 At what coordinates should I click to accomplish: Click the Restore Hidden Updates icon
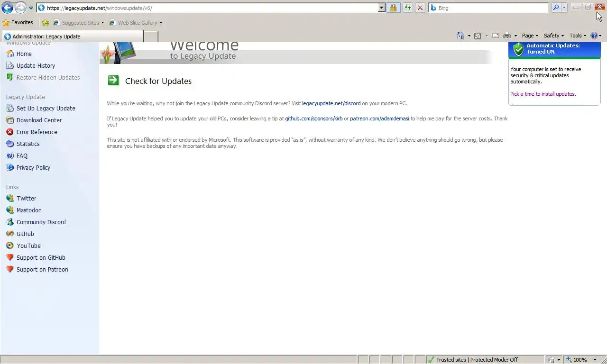click(x=10, y=77)
